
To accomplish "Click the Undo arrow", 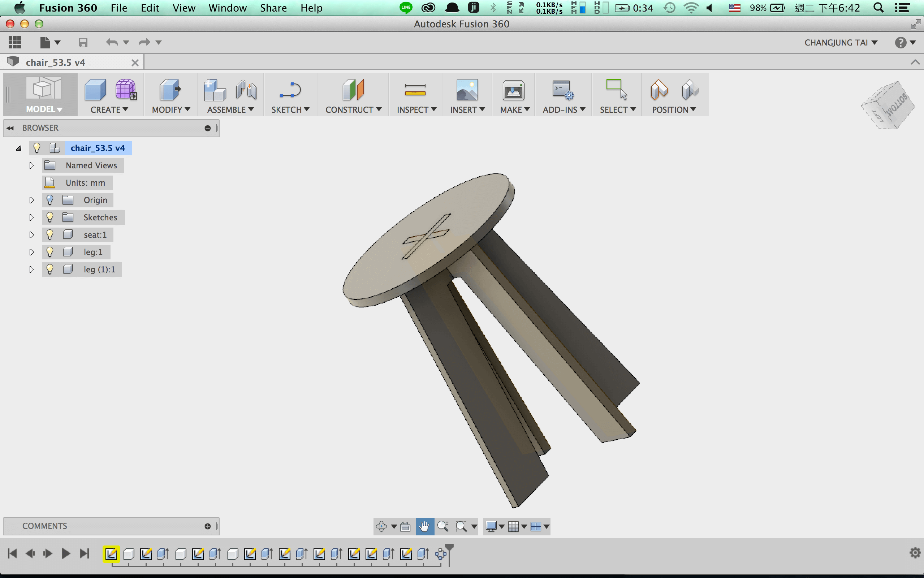I will tap(112, 42).
